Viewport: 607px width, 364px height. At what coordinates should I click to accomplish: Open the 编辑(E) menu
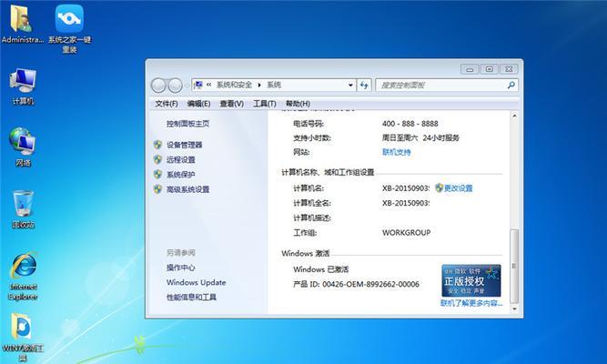click(198, 104)
